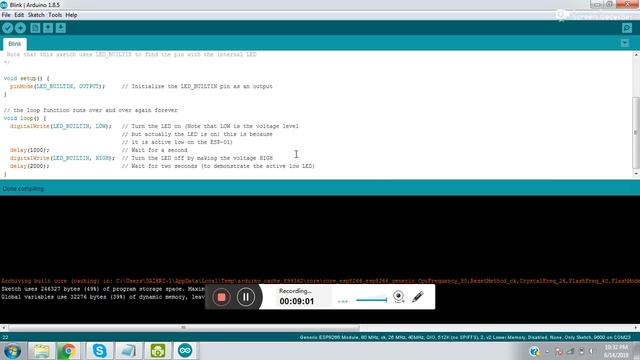The height and width of the screenshot is (360, 640).
Task: Click the network tray icon
Action: [x=571, y=351]
